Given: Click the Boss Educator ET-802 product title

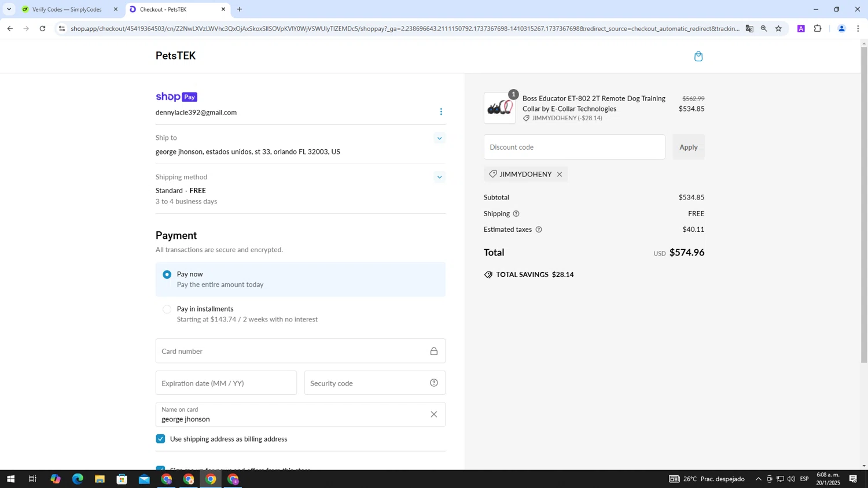Looking at the screenshot, I should coord(594,103).
